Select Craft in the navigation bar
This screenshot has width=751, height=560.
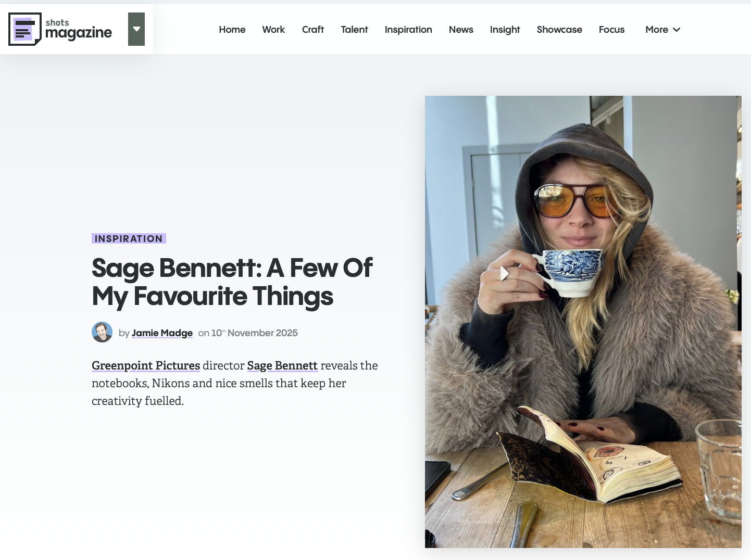[x=313, y=30]
